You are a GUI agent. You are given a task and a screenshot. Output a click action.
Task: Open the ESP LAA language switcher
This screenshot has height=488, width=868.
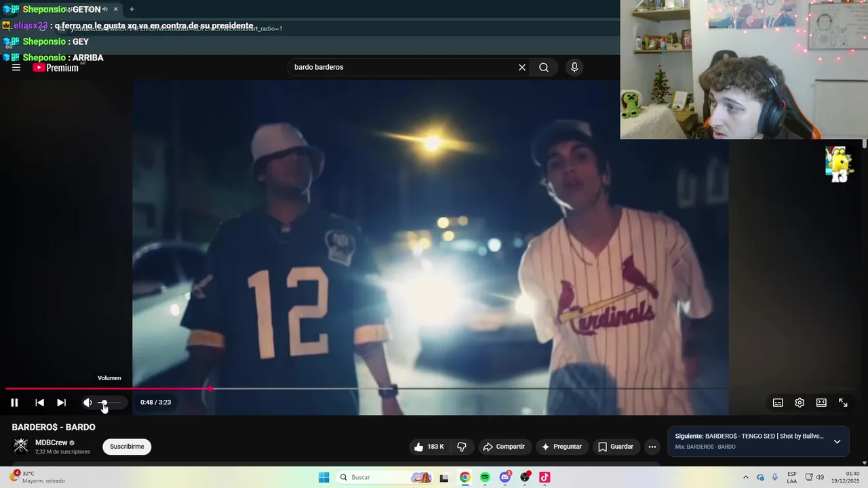click(792, 477)
